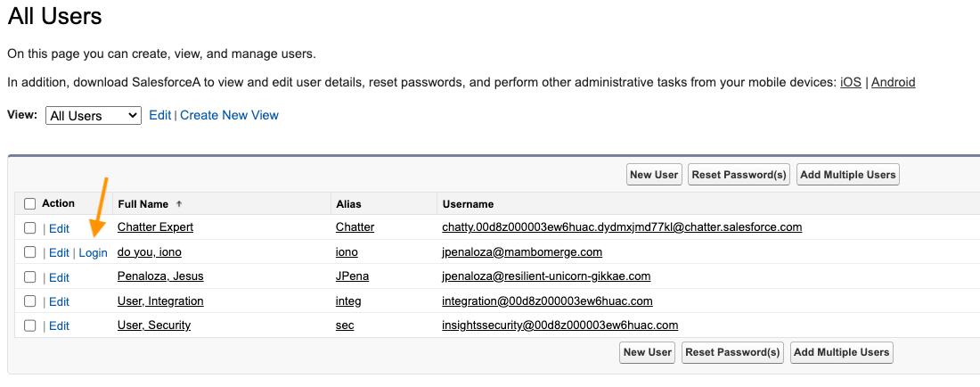Check the box for Chatter Expert row

pyautogui.click(x=30, y=228)
